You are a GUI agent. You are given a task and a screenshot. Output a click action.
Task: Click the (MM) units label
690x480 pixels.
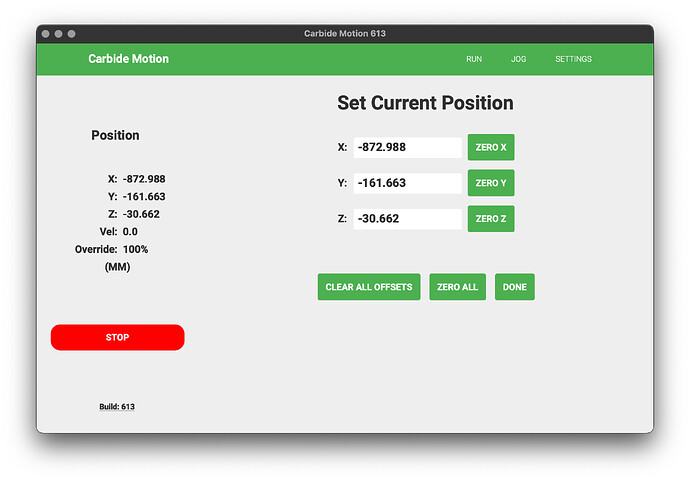point(117,267)
